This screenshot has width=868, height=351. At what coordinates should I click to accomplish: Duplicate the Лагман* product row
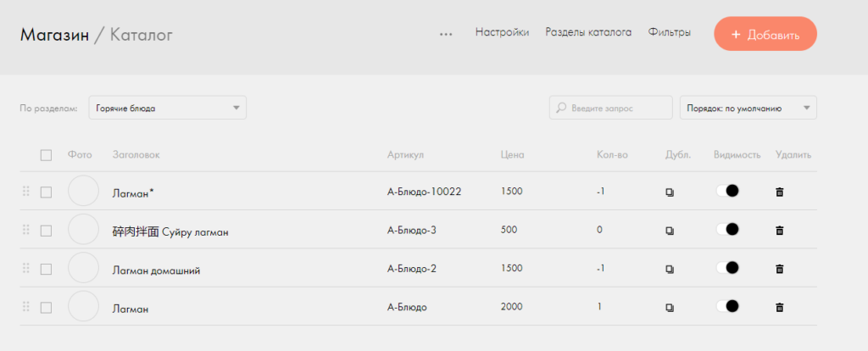pyautogui.click(x=670, y=192)
